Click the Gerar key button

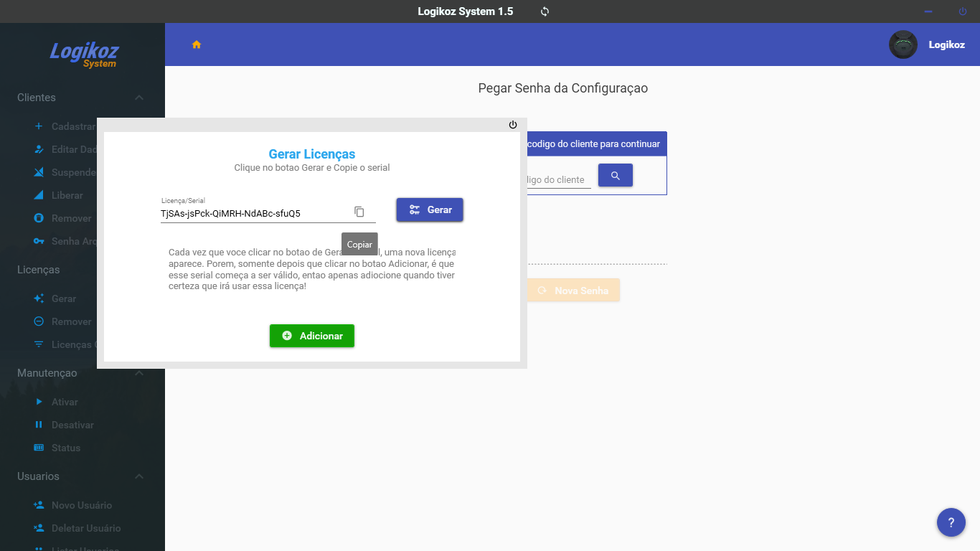pyautogui.click(x=430, y=209)
